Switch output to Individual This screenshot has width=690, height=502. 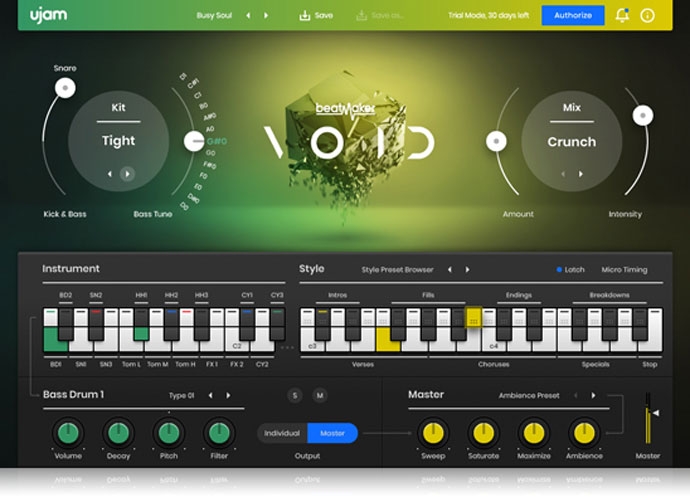[282, 433]
